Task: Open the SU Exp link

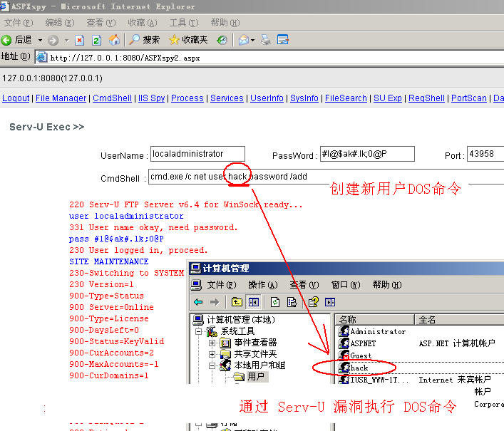Action: point(388,98)
